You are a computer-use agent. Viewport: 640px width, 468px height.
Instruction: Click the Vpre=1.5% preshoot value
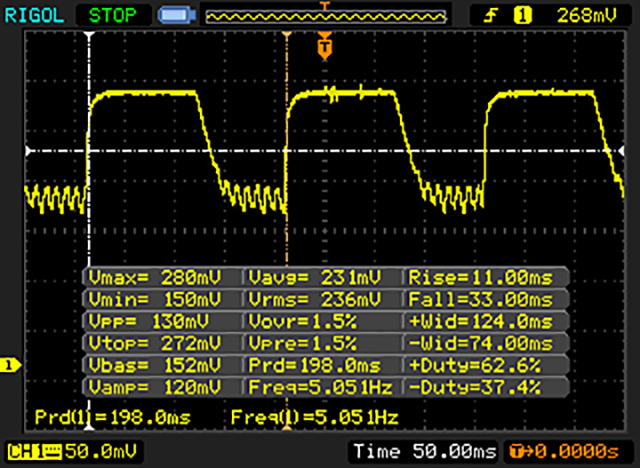(x=302, y=343)
